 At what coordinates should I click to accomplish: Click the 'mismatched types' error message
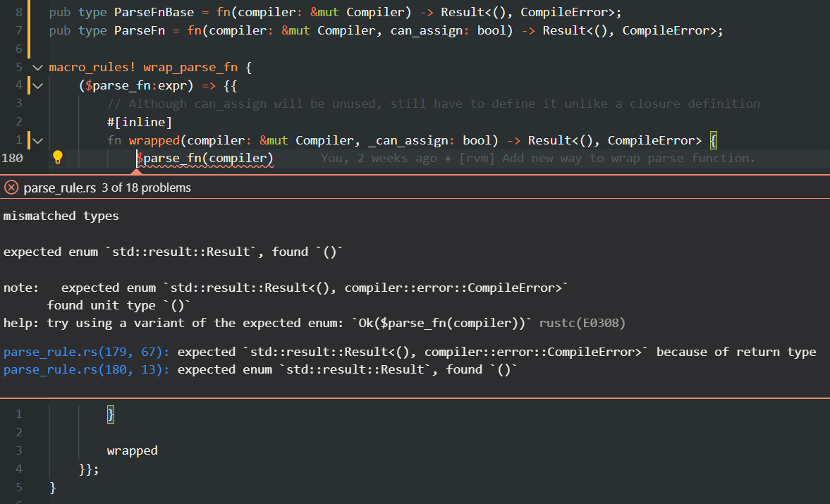pyautogui.click(x=61, y=216)
